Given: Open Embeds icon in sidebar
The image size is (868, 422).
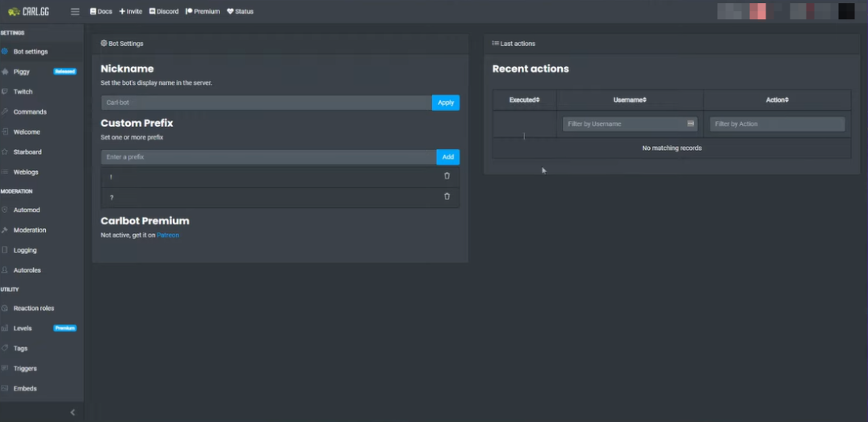Looking at the screenshot, I should click(5, 388).
